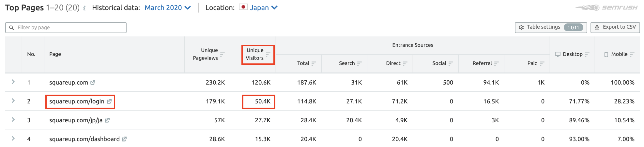Select the 71.77% desktop value

[x=579, y=101]
